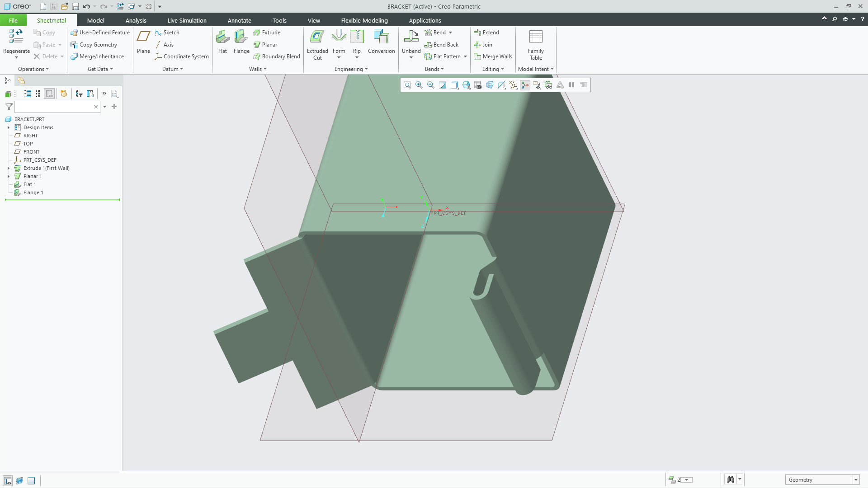Select the Flange tool
The width and height of the screenshot is (868, 488).
point(241,43)
